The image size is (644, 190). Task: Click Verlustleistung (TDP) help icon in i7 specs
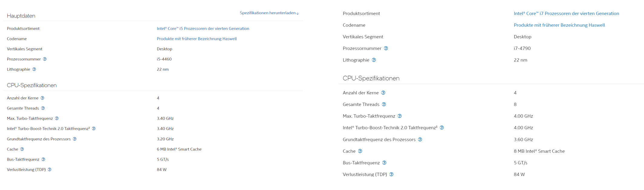391,174
